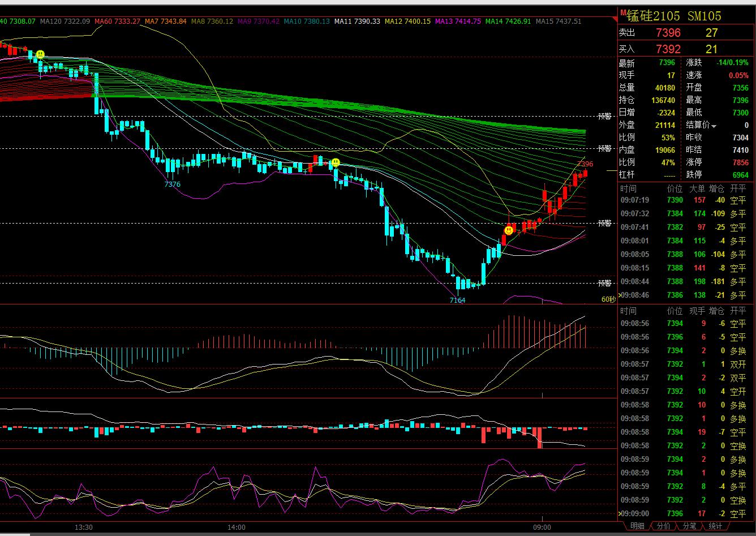Click the 买入 price 7392
The height and width of the screenshot is (536, 756).
coord(668,49)
